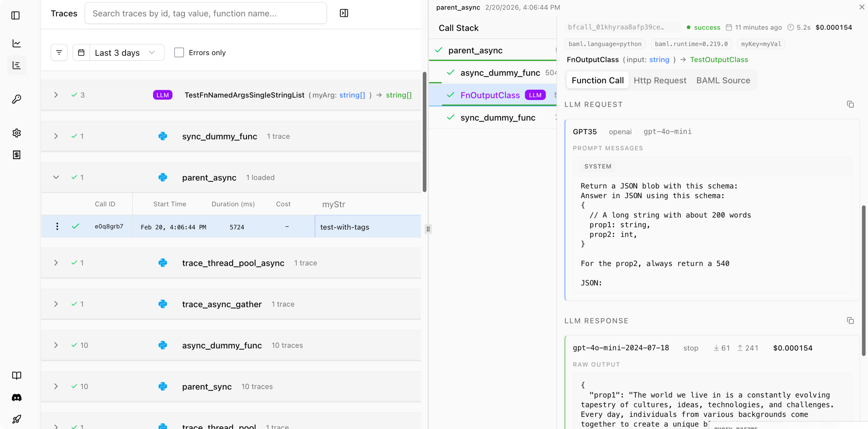Collapse the side panel toggle near search

[x=344, y=13]
